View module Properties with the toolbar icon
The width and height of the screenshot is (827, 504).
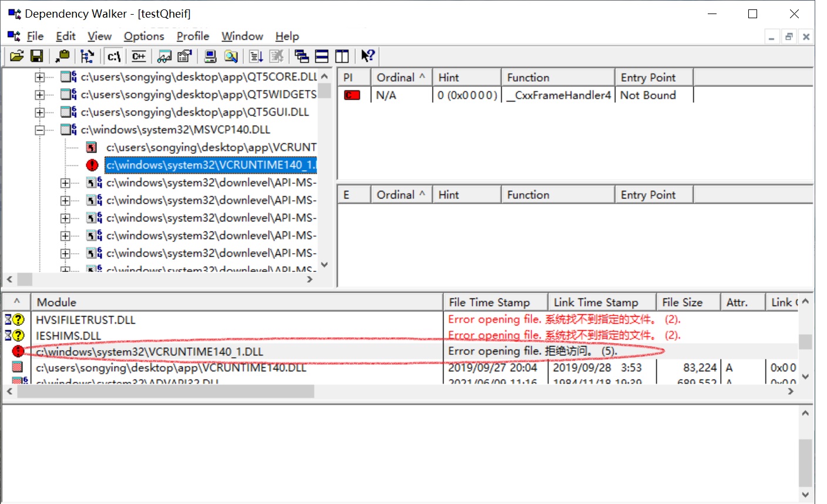[x=184, y=56]
